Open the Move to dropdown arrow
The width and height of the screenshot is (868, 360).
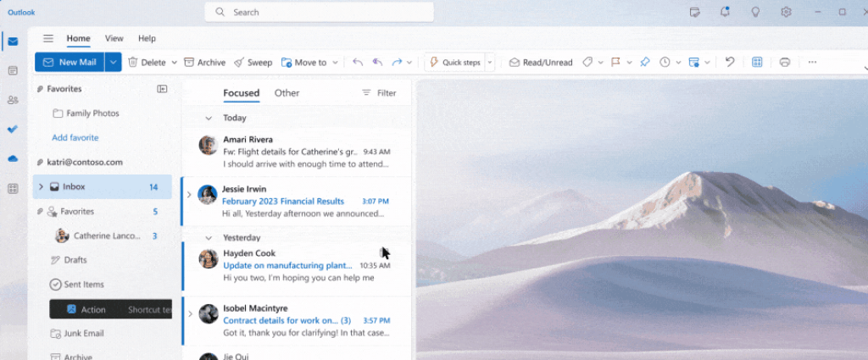tap(335, 63)
